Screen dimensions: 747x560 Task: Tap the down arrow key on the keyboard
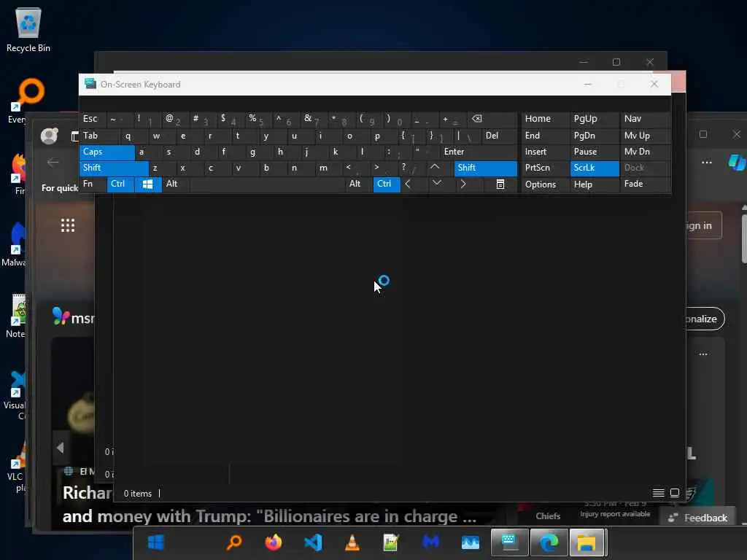[x=437, y=183]
